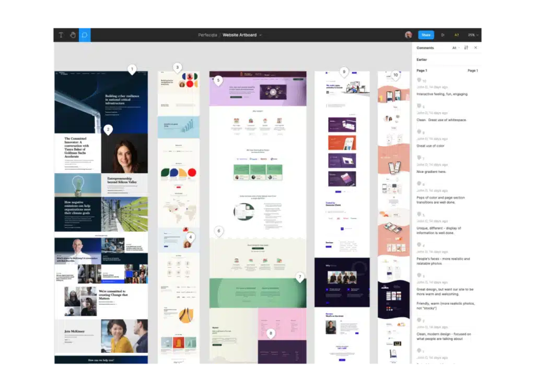Select the Page 1 comment group
This screenshot has width=535, height=392.
point(421,70)
